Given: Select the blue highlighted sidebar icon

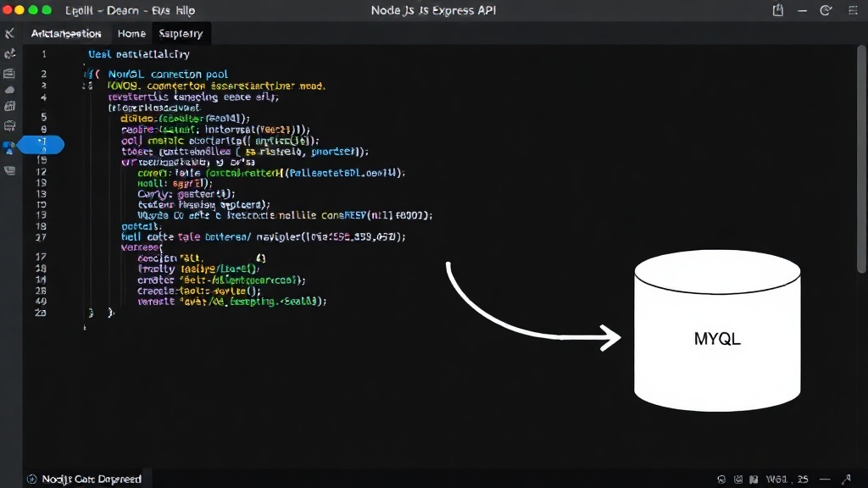Looking at the screenshot, I should point(8,147).
